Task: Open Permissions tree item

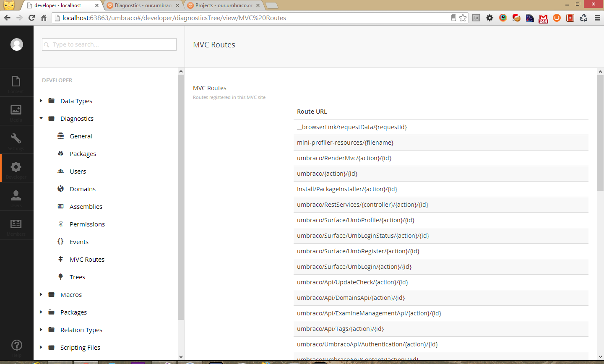Action: pos(87,224)
